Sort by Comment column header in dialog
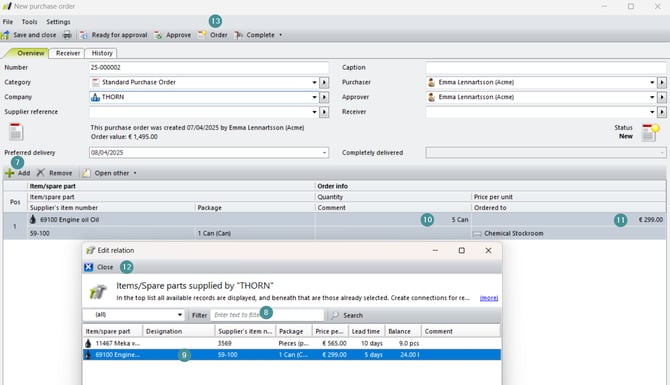The width and height of the screenshot is (670, 385). 461,331
